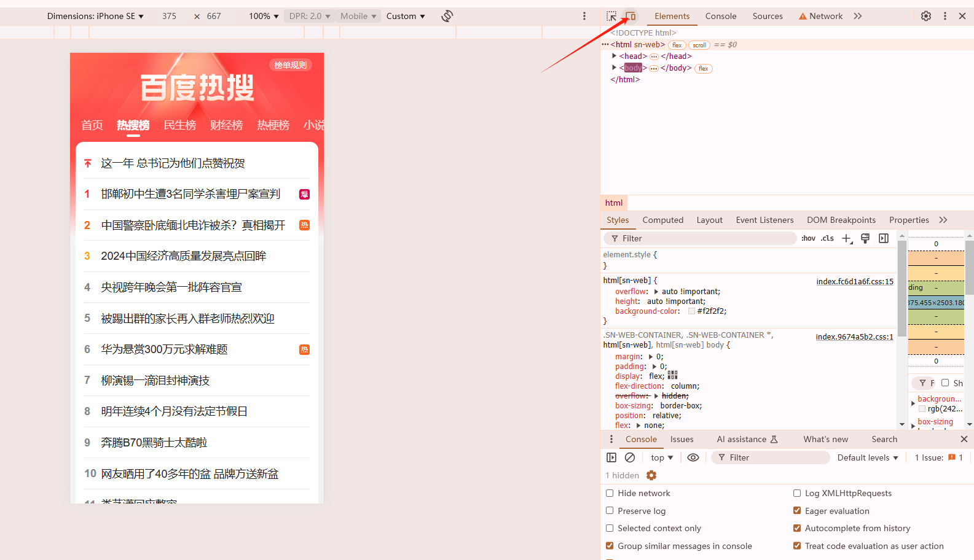Open the index.fc6d1a6f.css:15 source link
Screen dimensions: 974x560
(x=855, y=282)
